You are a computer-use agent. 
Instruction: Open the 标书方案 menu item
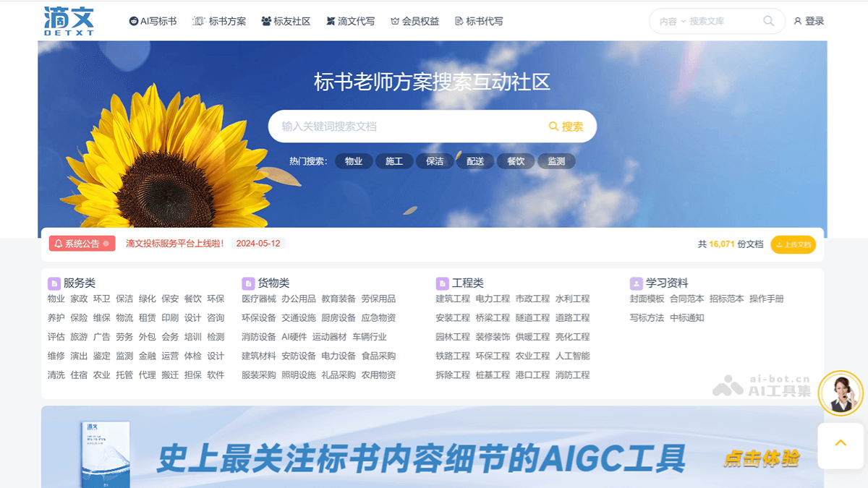(x=220, y=21)
